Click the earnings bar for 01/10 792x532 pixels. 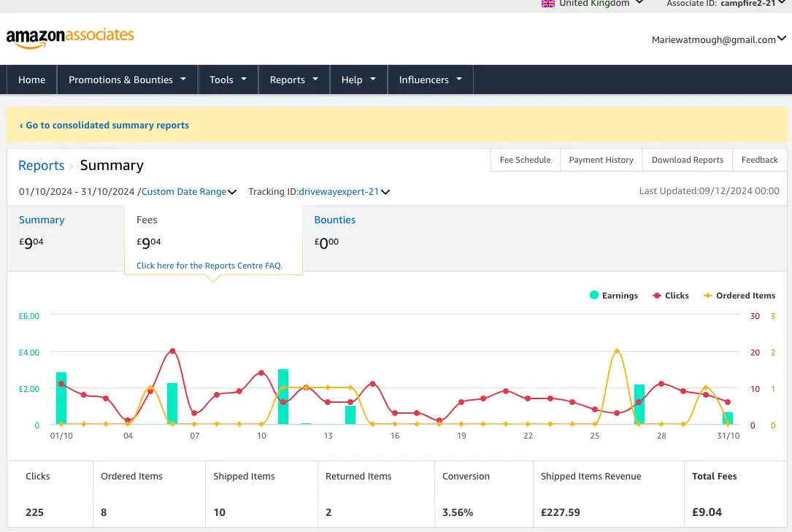point(61,398)
